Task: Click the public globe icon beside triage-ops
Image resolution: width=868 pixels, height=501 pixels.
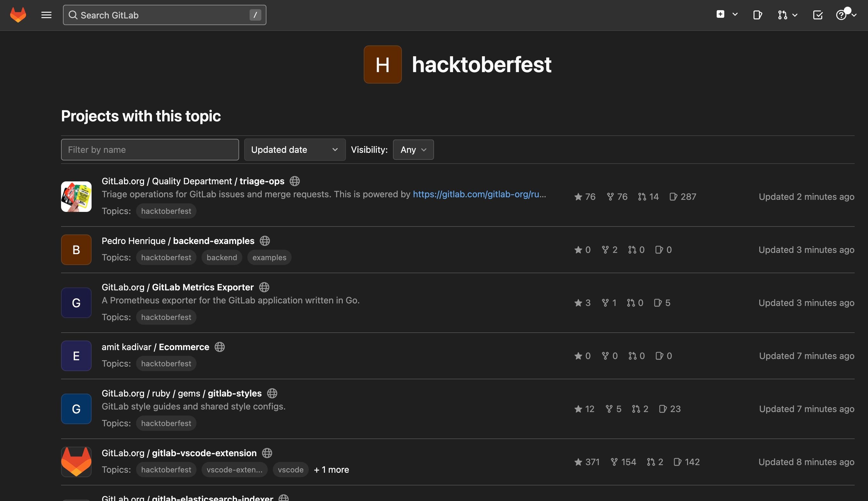Action: tap(294, 181)
